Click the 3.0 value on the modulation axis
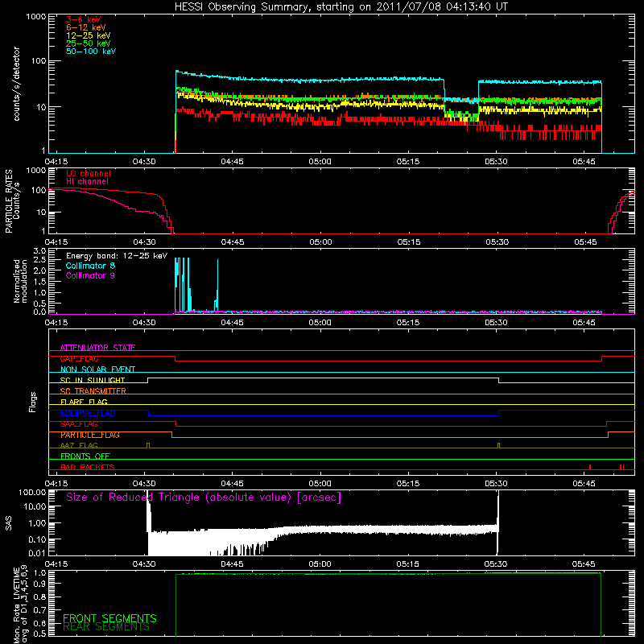644x644 pixels. coord(39,250)
